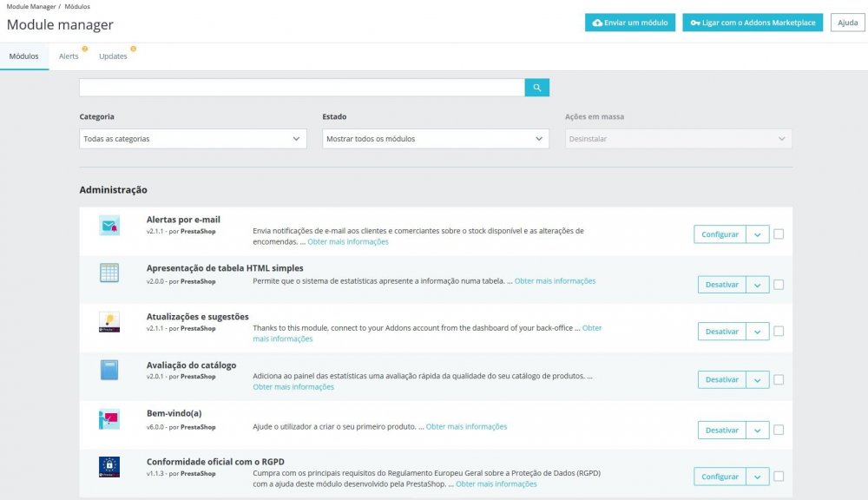The image size is (868, 500).
Task: Click the Bem-vindo(a) module title
Action: [174, 413]
